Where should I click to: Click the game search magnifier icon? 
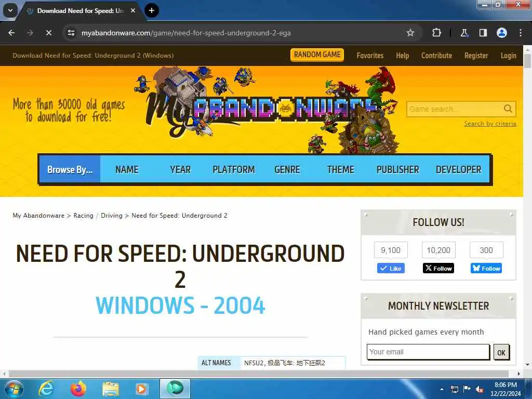coord(508,109)
